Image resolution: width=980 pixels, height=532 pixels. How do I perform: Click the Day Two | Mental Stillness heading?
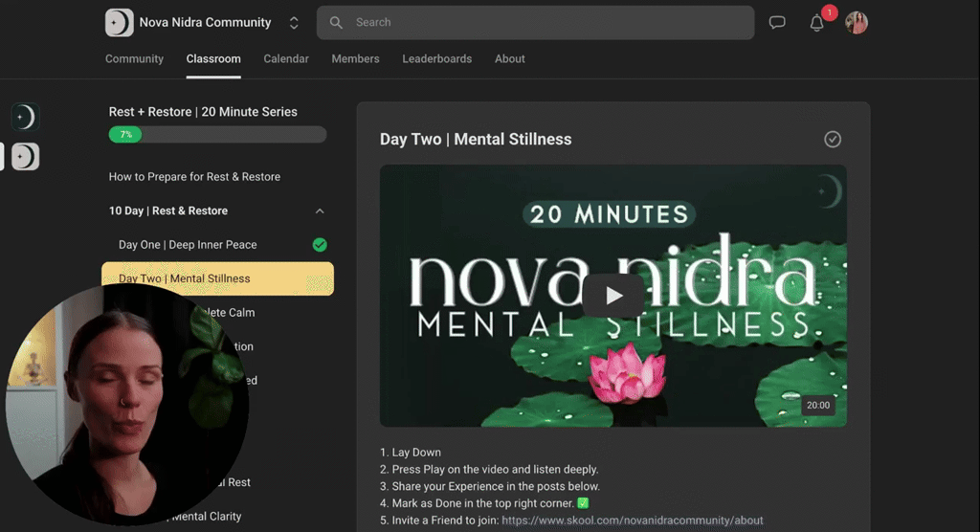tap(476, 140)
